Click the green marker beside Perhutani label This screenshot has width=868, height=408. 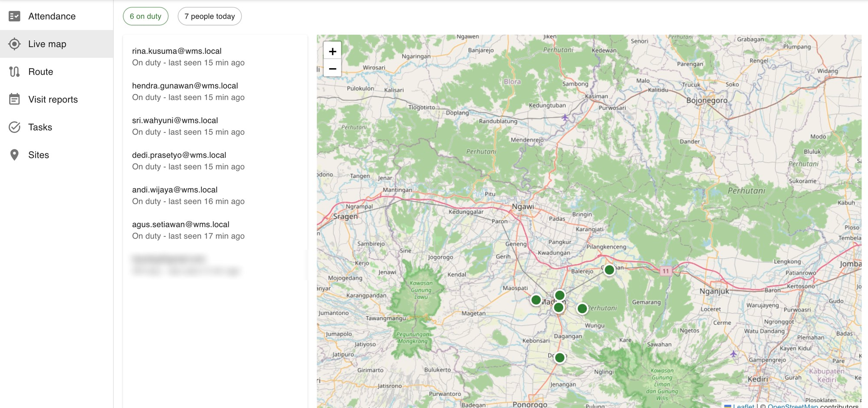[582, 308]
